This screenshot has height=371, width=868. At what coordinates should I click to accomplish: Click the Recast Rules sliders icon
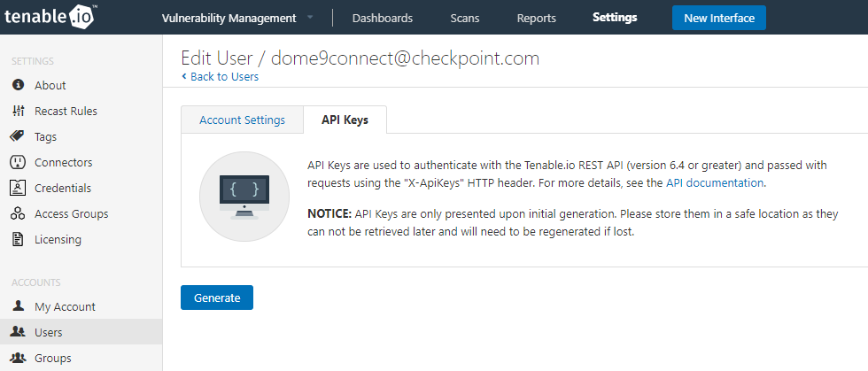19,111
